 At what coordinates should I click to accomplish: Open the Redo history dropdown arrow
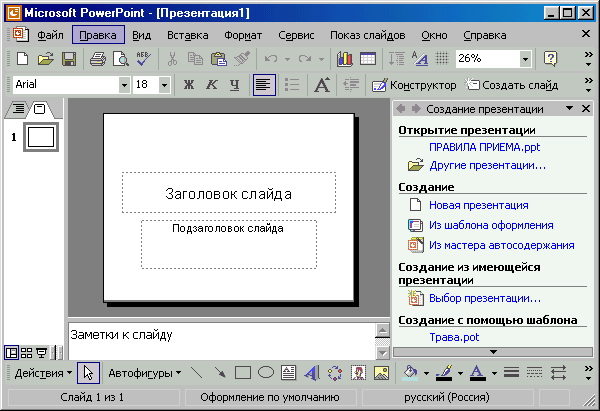point(321,59)
